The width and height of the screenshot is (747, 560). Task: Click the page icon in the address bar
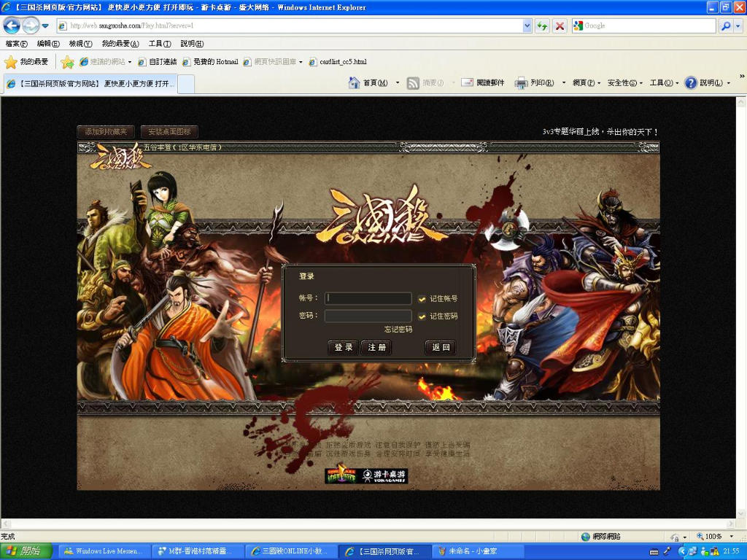coord(63,26)
